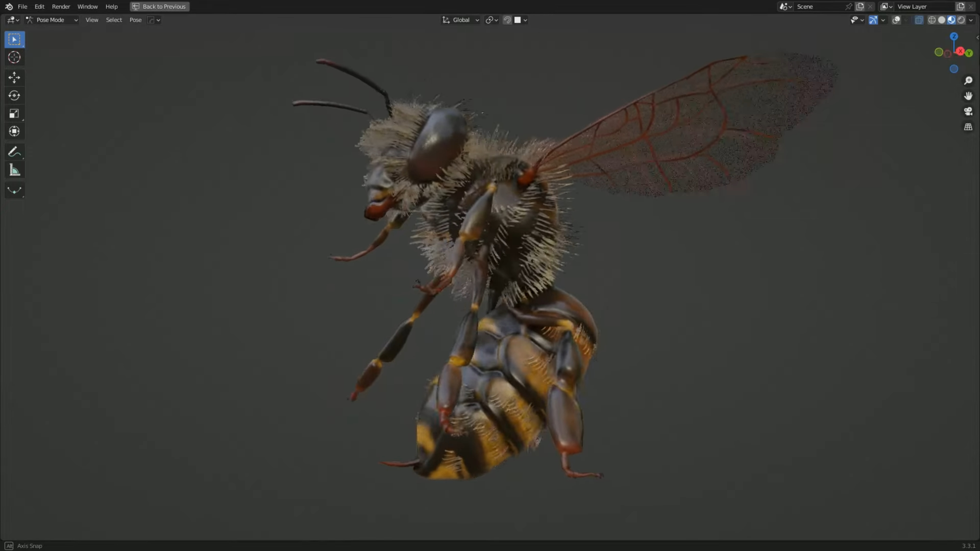This screenshot has width=980, height=551.
Task: Toggle viewport gizmos display
Action: coord(873,20)
